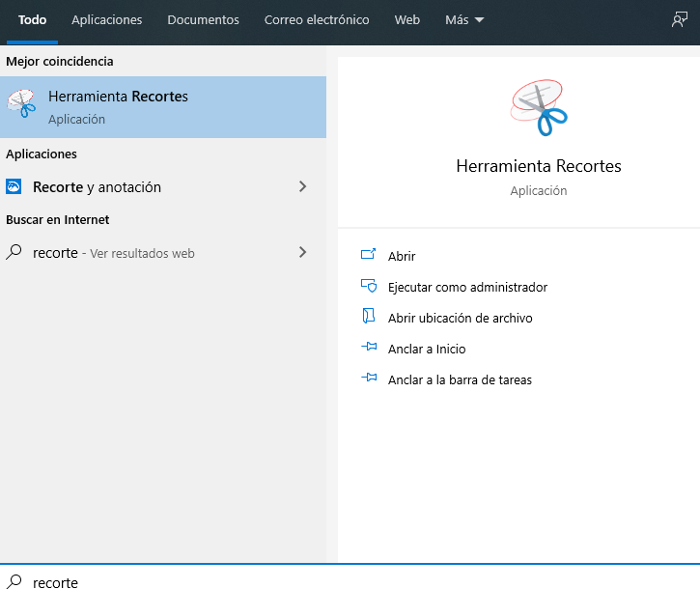This screenshot has height=589, width=700.
Task: Click large Herramienta Recortes icon in preview pane
Action: (x=539, y=107)
